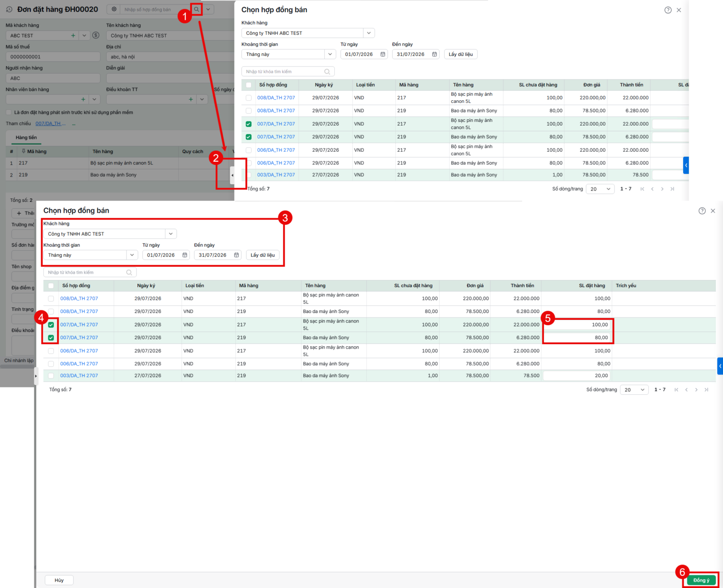Click Lấy dữ liệu in the upper dialog
The width and height of the screenshot is (723, 588).
point(461,54)
